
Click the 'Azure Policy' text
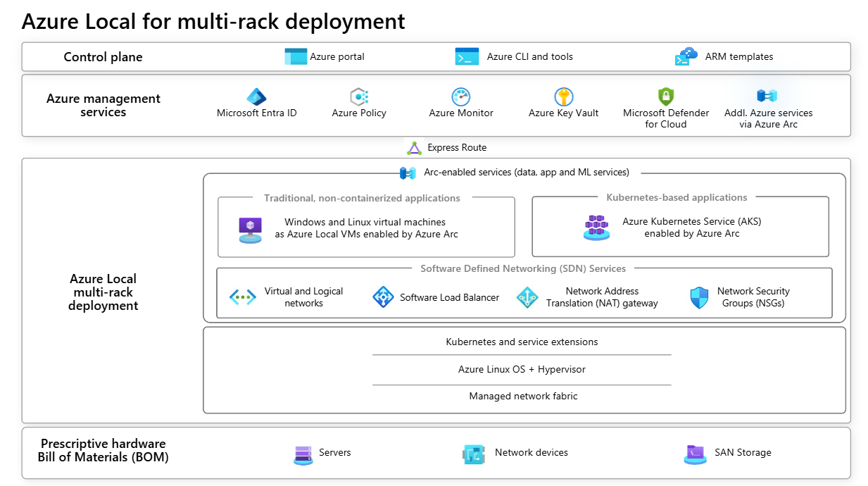coord(359,113)
